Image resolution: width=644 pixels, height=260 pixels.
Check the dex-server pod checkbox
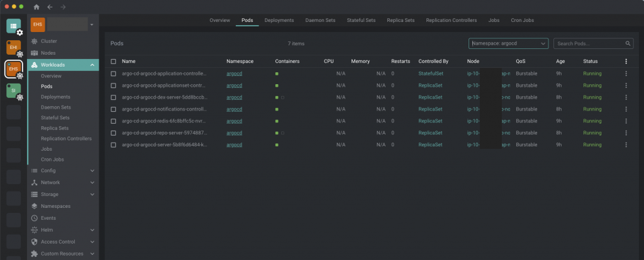click(113, 97)
